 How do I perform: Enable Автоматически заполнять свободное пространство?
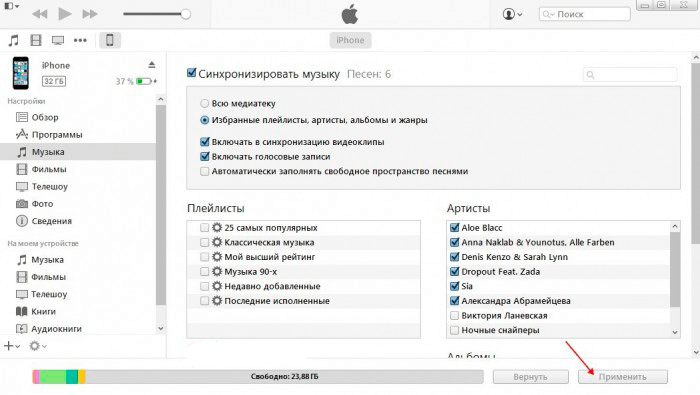click(204, 171)
